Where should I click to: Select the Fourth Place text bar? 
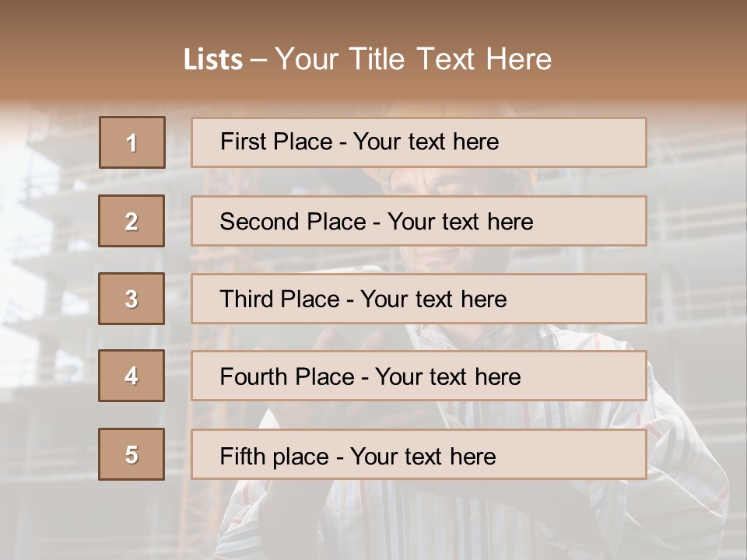click(x=419, y=376)
